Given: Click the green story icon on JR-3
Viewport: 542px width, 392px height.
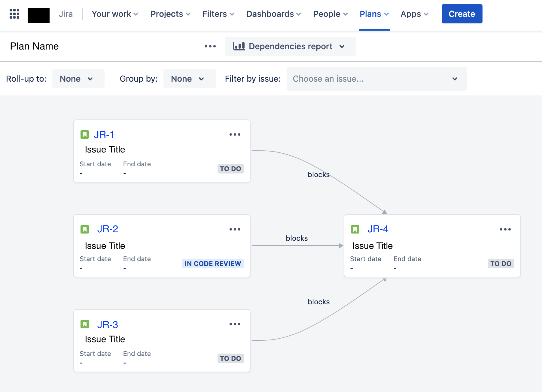Looking at the screenshot, I should coord(85,324).
